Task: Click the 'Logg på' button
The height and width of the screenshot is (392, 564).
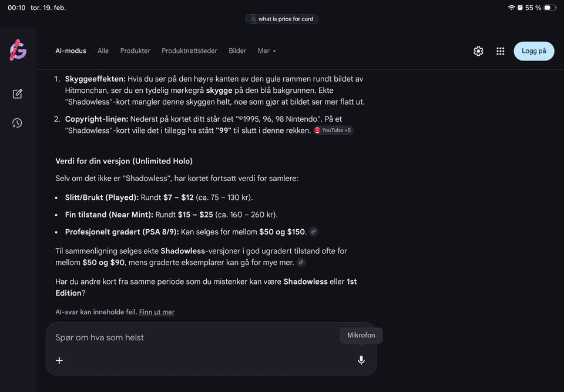Action: click(x=533, y=51)
